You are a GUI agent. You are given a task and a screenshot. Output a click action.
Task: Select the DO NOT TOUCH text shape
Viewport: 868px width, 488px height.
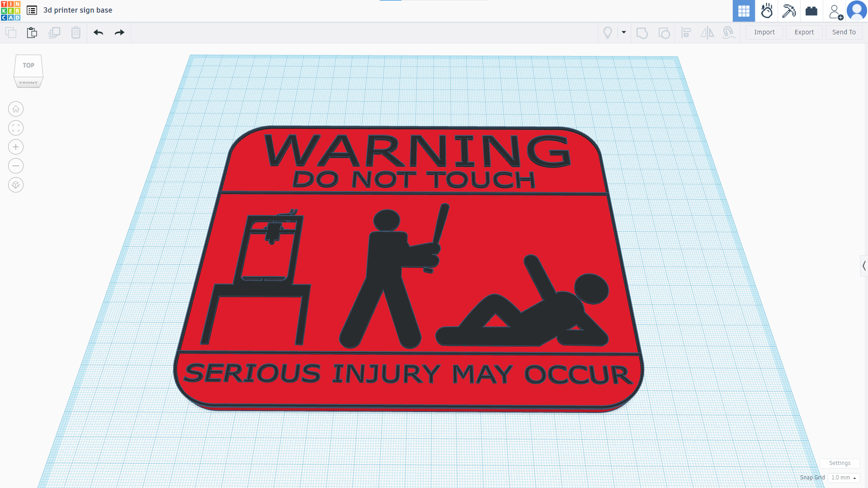click(x=414, y=179)
